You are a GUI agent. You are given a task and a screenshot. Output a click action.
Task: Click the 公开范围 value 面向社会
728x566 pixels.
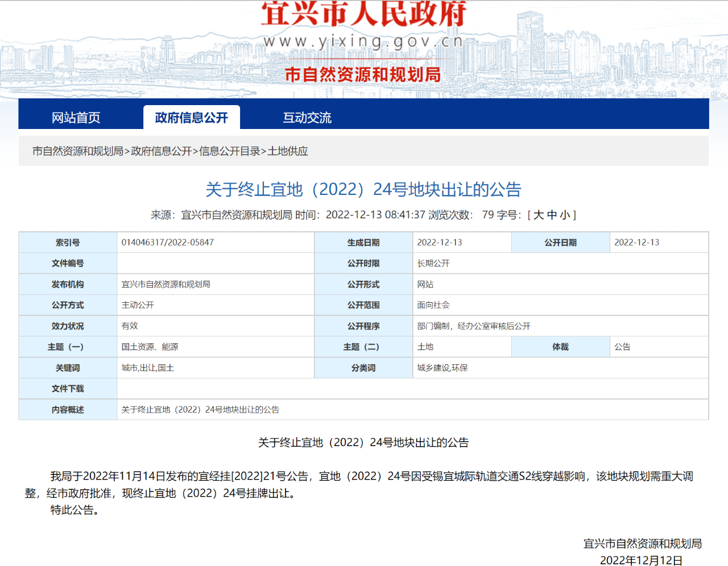coord(433,305)
